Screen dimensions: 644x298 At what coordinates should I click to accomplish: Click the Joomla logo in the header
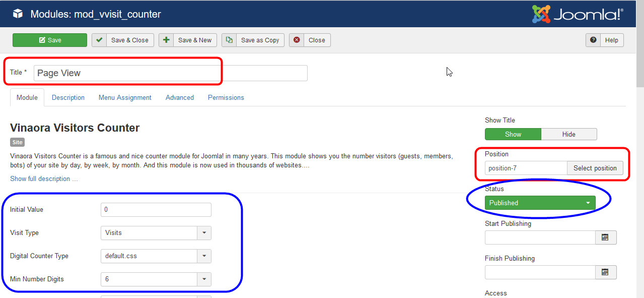point(577,14)
